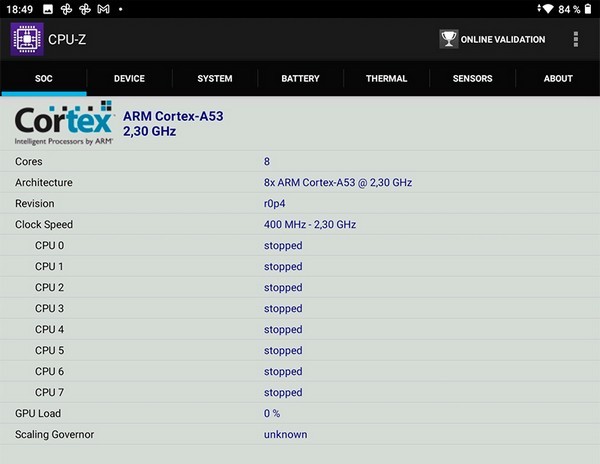Click the Scaling Governor row
600x464 pixels.
tap(300, 435)
